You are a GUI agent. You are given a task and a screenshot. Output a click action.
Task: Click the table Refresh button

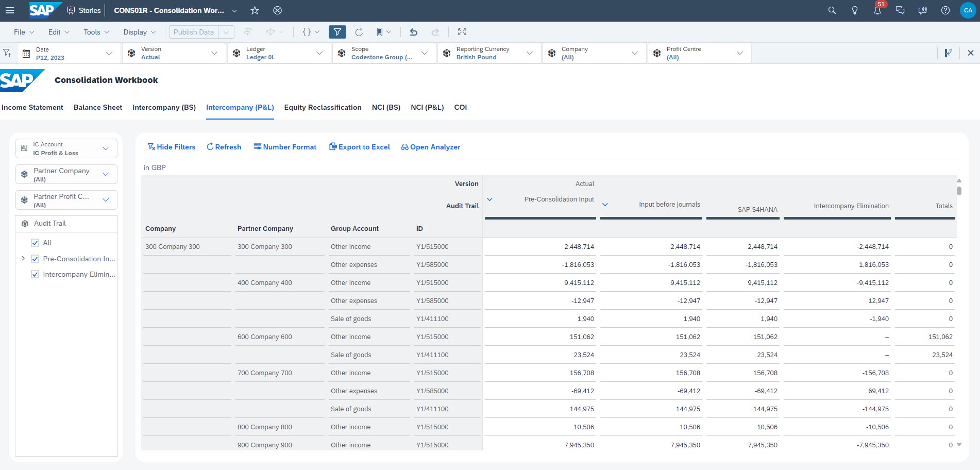(224, 147)
